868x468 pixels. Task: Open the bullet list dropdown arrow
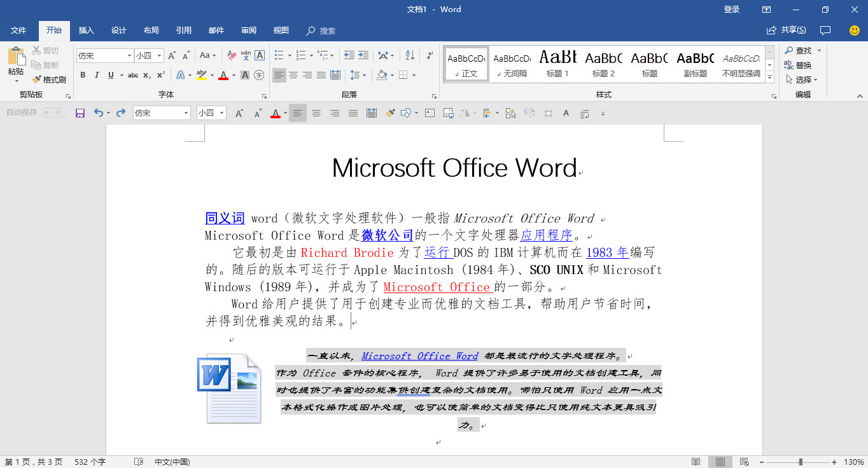pyautogui.click(x=290, y=55)
